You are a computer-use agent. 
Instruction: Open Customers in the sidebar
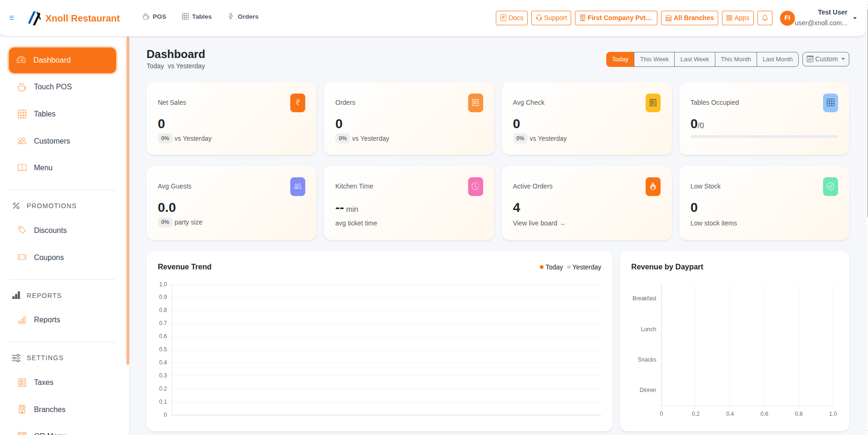click(62, 141)
